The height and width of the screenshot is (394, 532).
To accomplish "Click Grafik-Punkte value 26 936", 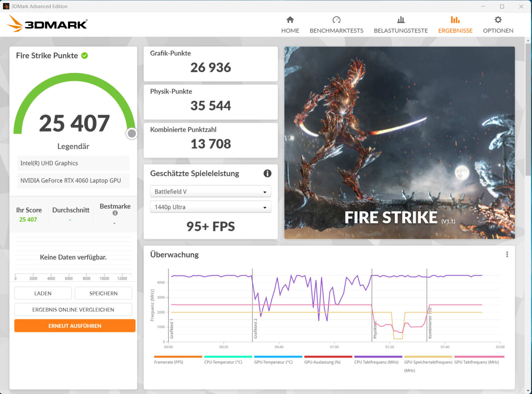I will click(211, 68).
